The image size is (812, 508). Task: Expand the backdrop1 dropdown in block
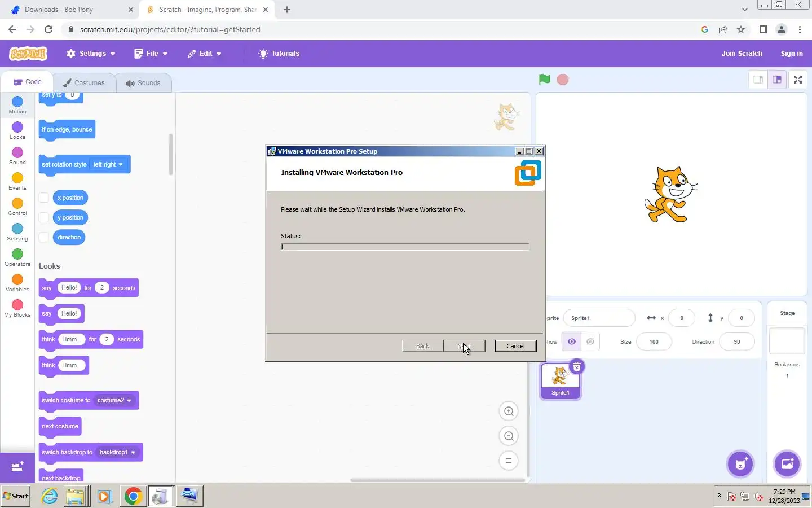click(117, 452)
